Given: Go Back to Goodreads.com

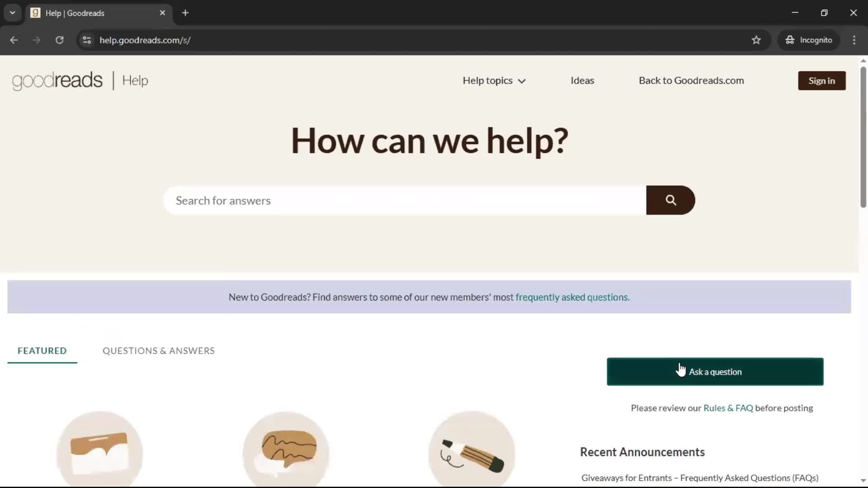Looking at the screenshot, I should click(691, 80).
